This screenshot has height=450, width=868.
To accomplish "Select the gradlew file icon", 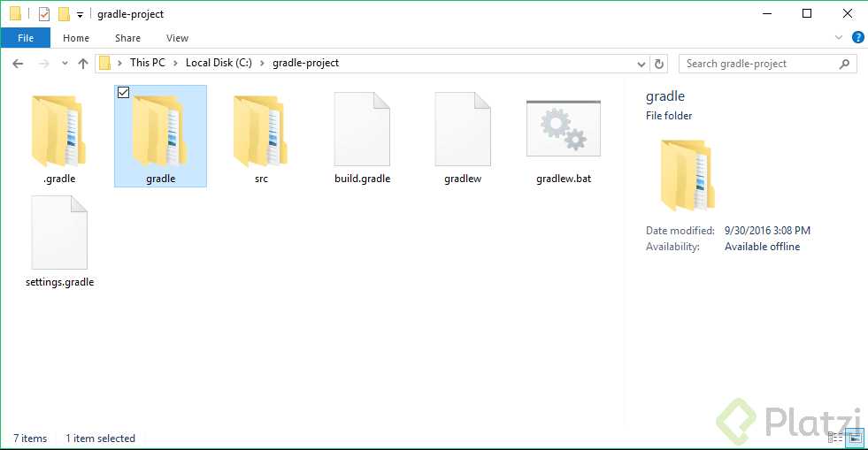I will coord(463,129).
